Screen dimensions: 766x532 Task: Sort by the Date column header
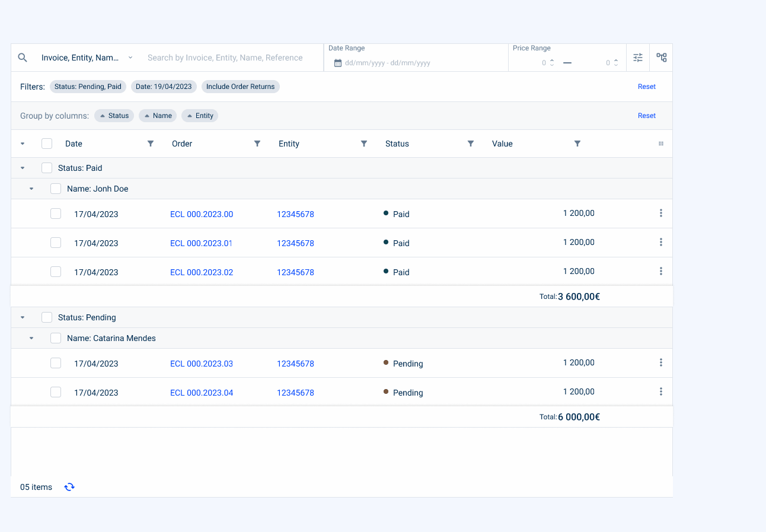[x=74, y=144]
